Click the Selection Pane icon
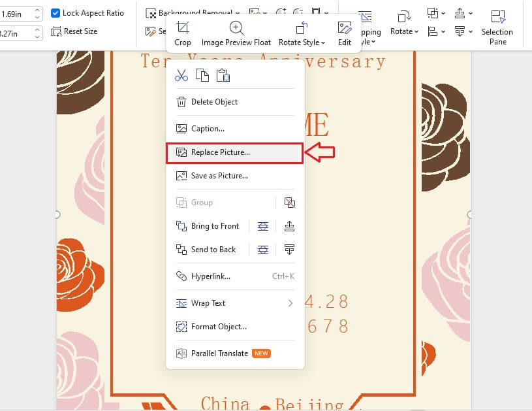The width and height of the screenshot is (532, 411). pos(498,16)
